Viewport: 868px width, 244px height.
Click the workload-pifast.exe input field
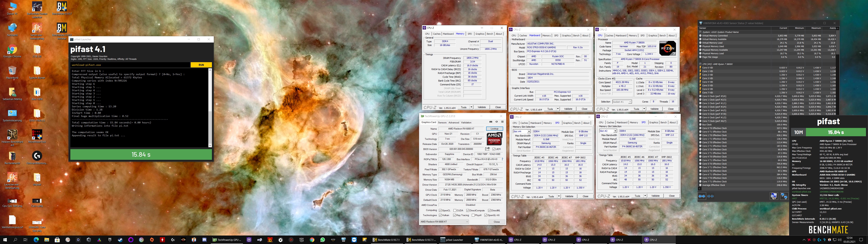(130, 65)
